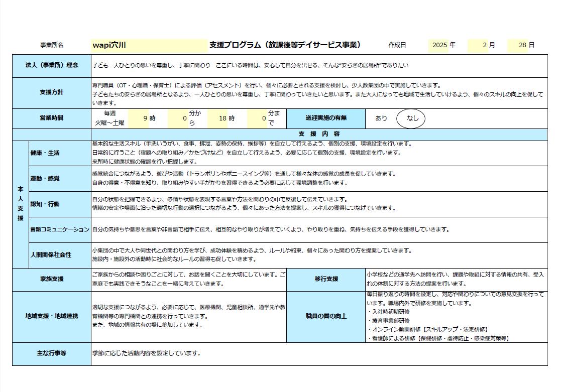
Task: Choose the あり transport option
Action: 381,118
